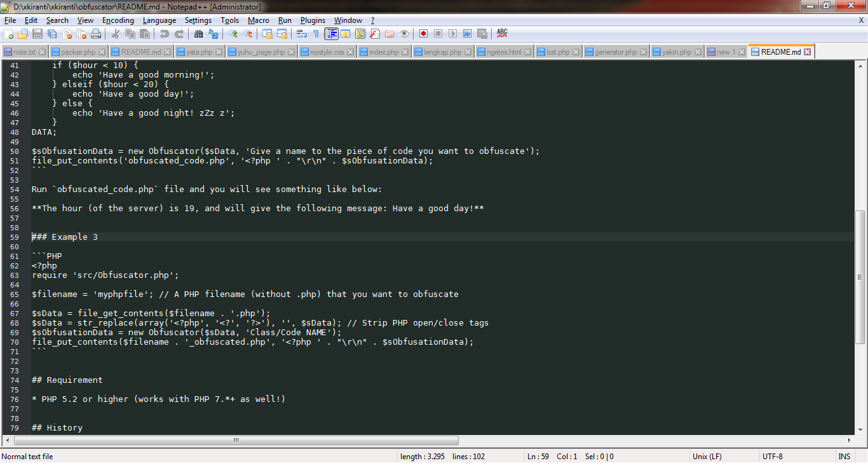
Task: Click the Close document toolbar icon
Action: pyautogui.click(x=67, y=34)
